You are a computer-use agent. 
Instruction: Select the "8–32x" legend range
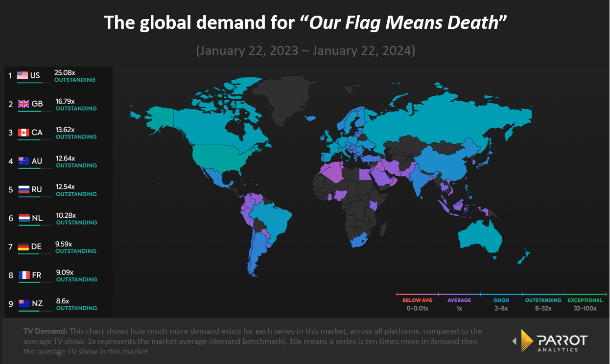[543, 309]
